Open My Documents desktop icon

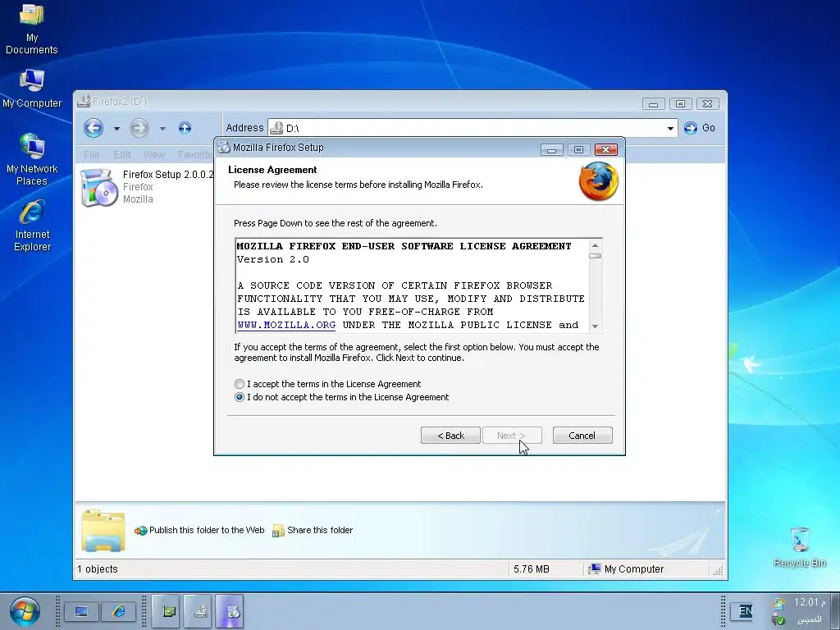click(x=32, y=29)
